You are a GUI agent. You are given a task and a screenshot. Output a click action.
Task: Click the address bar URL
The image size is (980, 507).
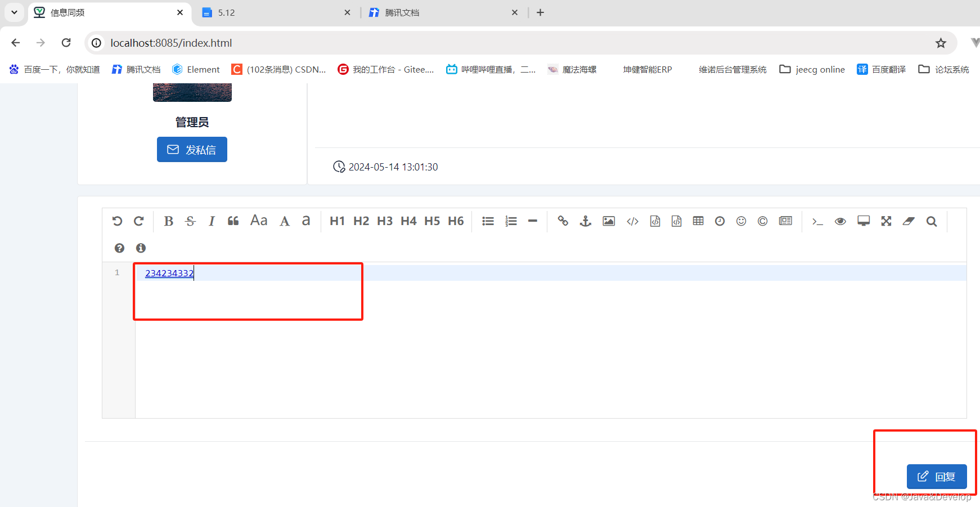171,43
